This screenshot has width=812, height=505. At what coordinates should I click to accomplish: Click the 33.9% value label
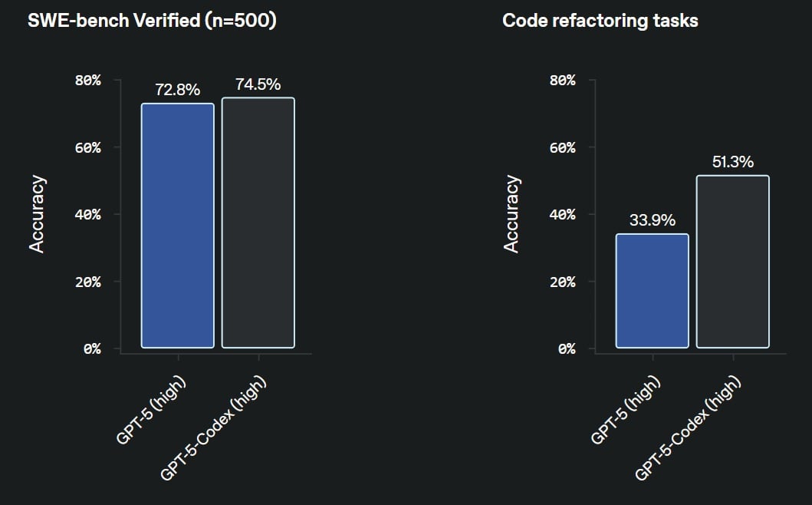(653, 220)
